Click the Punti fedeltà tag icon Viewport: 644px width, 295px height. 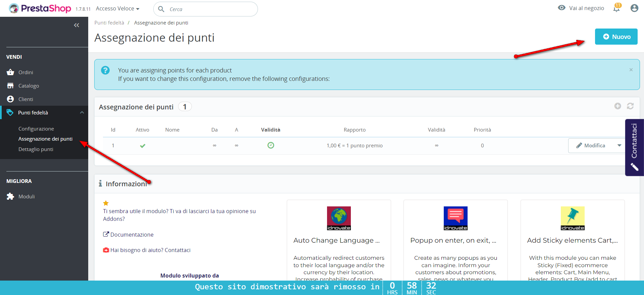click(10, 112)
